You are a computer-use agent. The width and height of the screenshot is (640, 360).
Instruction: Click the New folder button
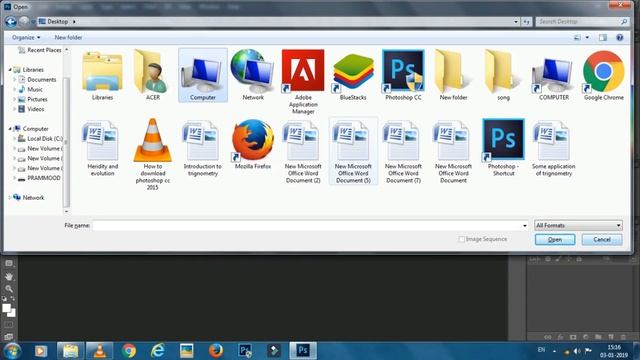point(68,38)
